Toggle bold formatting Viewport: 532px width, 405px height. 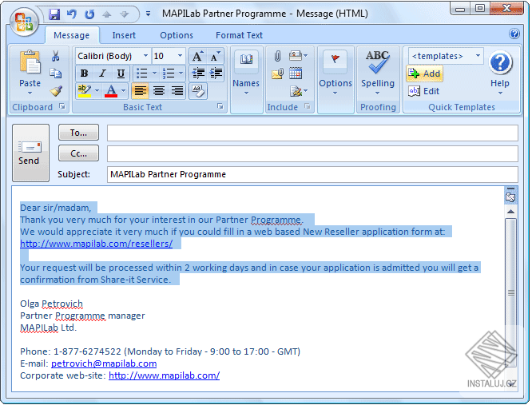point(84,73)
